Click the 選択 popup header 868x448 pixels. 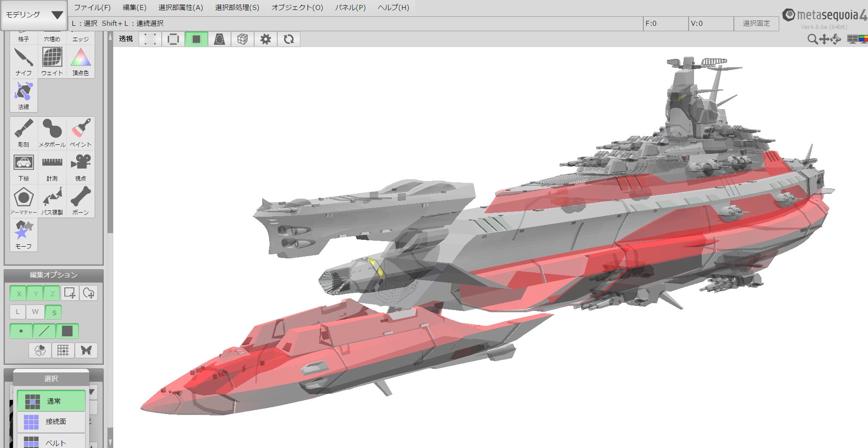[x=51, y=378]
